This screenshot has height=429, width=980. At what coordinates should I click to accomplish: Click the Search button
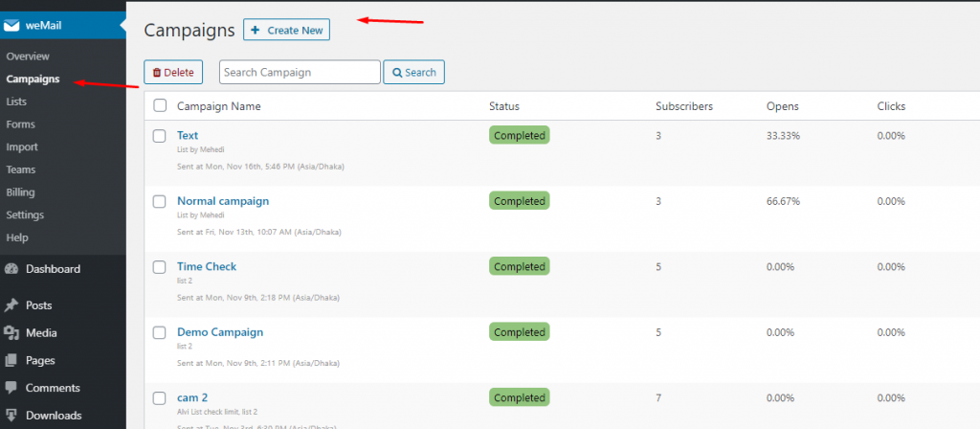pyautogui.click(x=413, y=72)
